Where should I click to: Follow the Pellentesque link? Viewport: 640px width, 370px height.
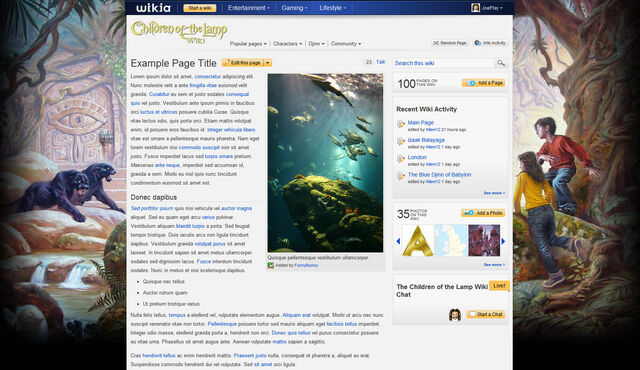[x=222, y=324]
